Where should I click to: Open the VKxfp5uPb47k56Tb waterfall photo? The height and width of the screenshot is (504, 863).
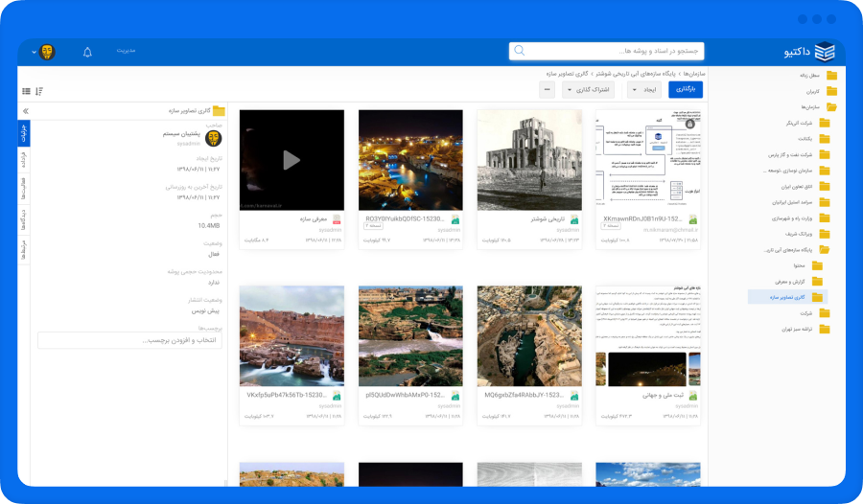[292, 336]
